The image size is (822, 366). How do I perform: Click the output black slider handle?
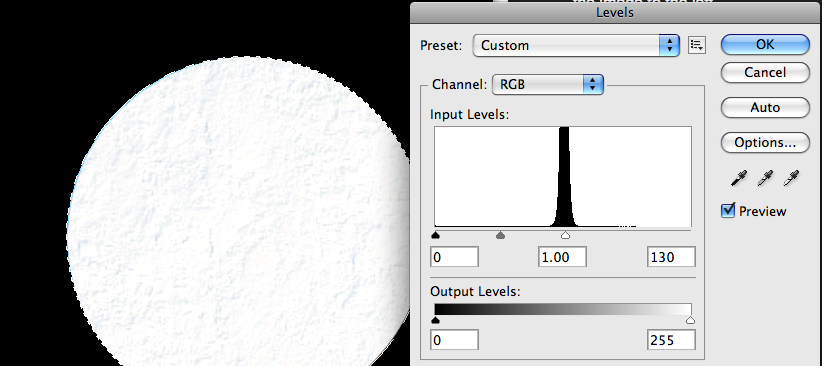click(x=435, y=320)
